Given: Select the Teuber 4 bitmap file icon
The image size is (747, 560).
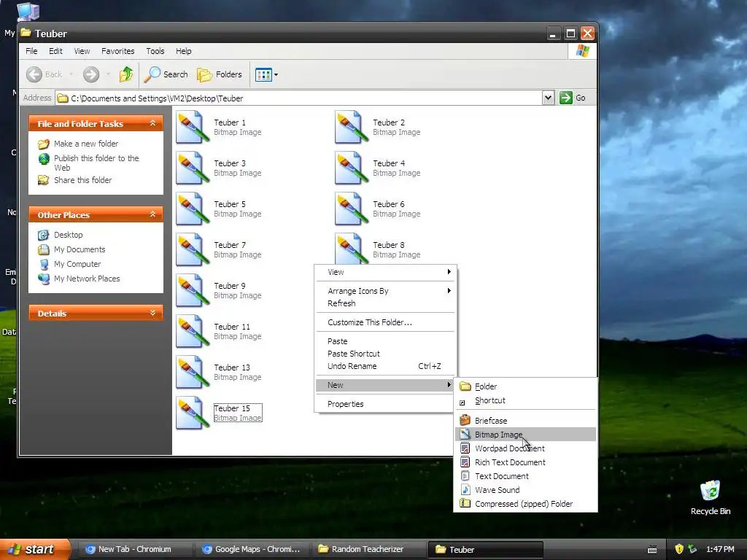Looking at the screenshot, I should point(352,168).
